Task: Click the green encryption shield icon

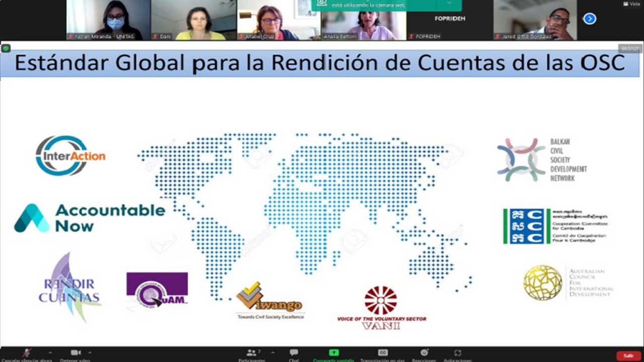Action: tap(6, 48)
